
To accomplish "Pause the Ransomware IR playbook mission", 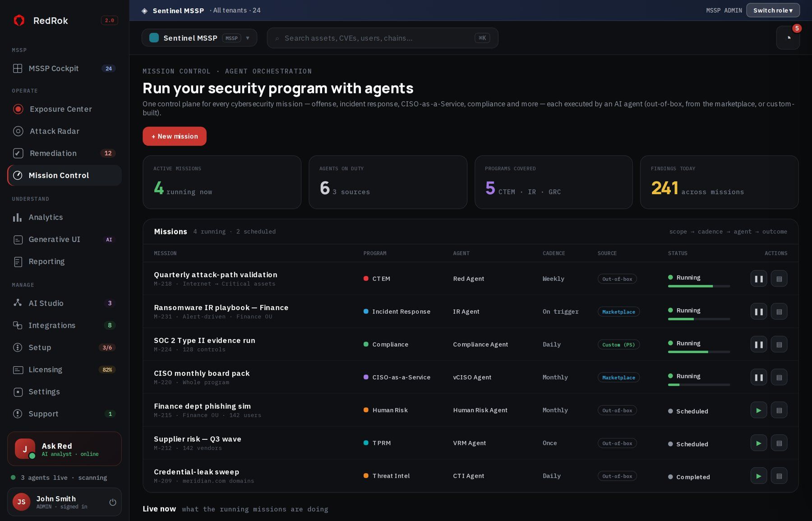I will tap(759, 312).
